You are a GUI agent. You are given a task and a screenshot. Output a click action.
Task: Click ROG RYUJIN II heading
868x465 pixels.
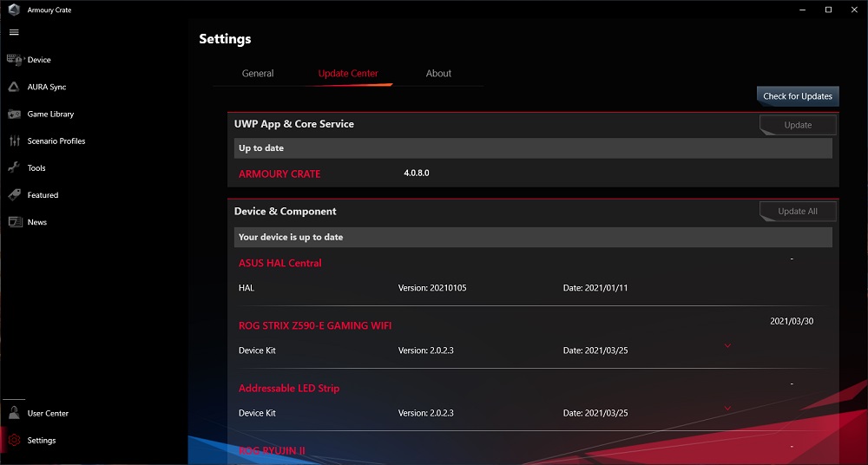point(272,450)
